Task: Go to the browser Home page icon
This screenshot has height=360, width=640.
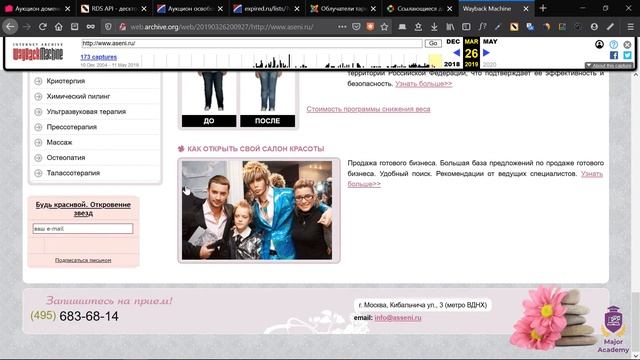Action: tap(59, 27)
